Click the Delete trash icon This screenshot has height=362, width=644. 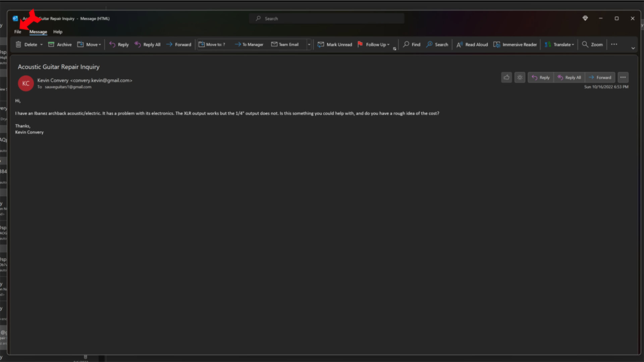click(x=18, y=45)
